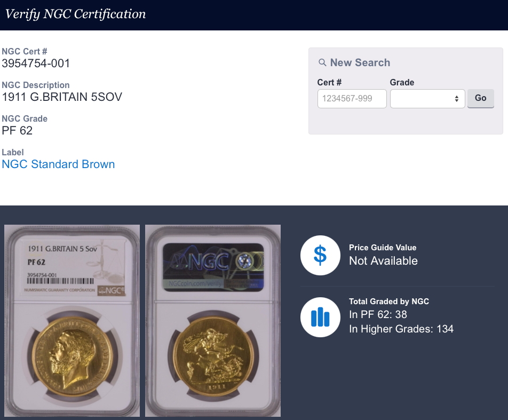Click the Not Available price text
Image resolution: width=508 pixels, height=420 pixels.
tap(383, 261)
